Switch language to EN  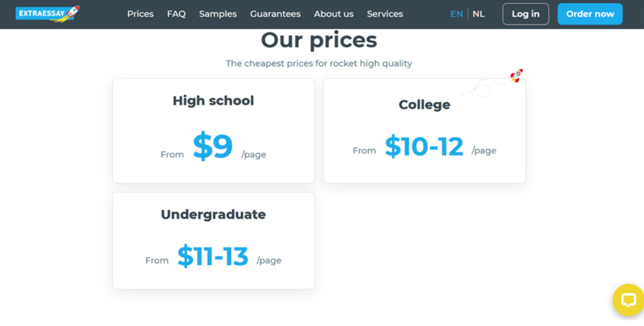456,14
